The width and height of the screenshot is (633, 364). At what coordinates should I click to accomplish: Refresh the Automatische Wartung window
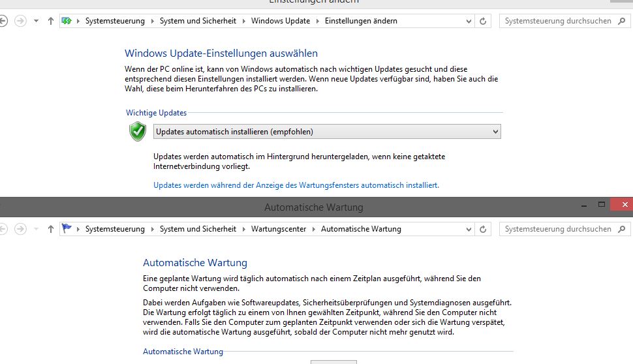pos(483,229)
